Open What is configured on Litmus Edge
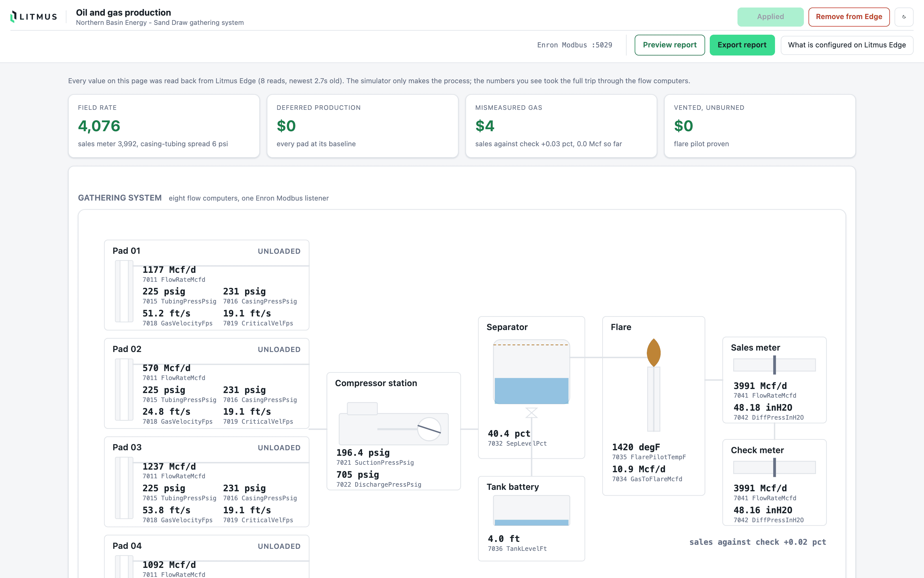Viewport: 924px width, 578px height. click(x=847, y=45)
